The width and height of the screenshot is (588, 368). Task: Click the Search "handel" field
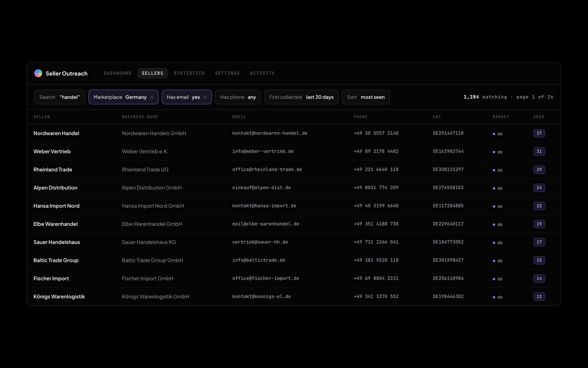(x=60, y=97)
